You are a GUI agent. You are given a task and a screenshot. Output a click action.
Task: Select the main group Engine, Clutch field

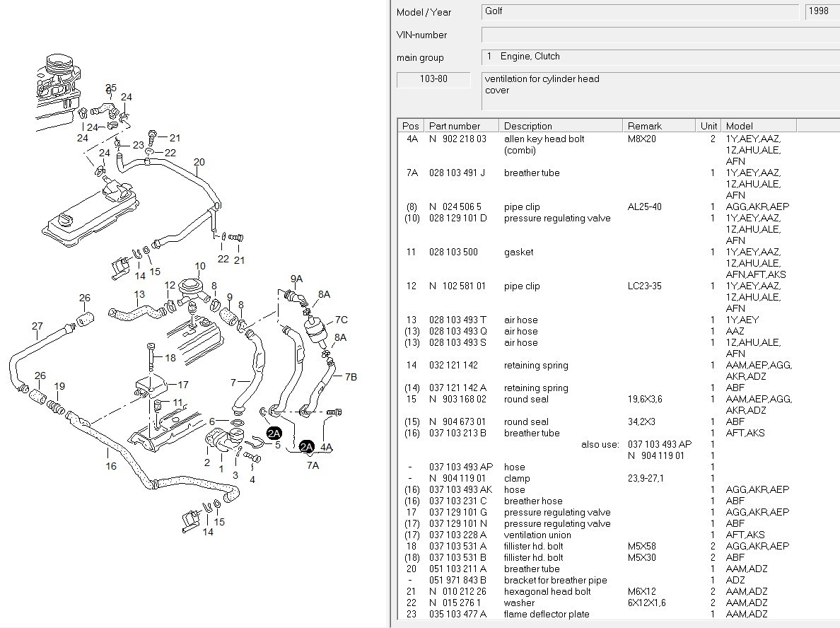pos(660,57)
